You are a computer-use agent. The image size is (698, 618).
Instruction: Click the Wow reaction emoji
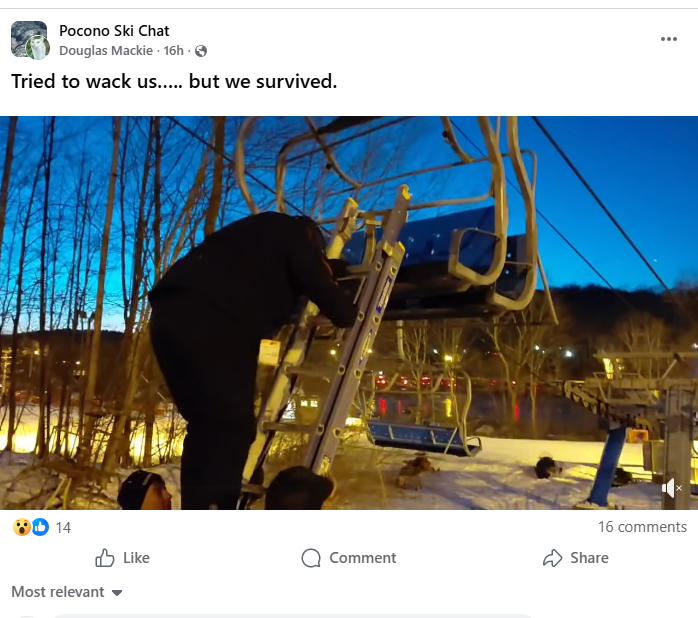click(21, 527)
